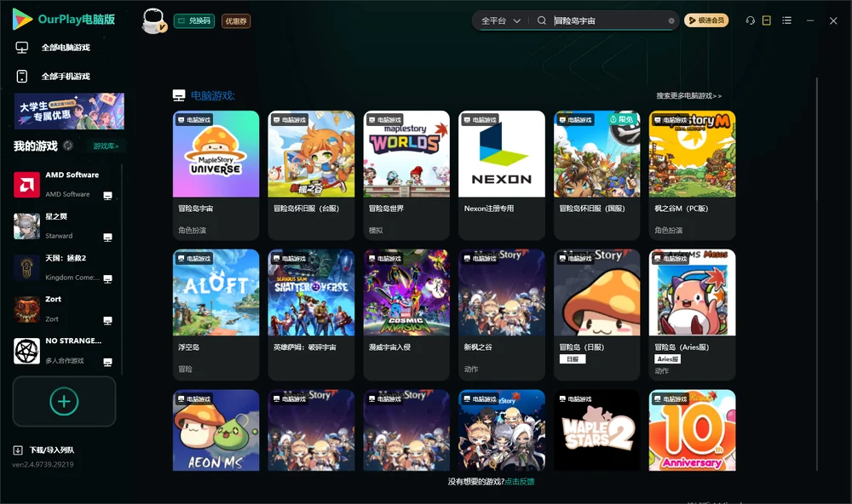The width and height of the screenshot is (852, 504).
Task: Click the PC badge icon on 多人合作游戏 row
Action: pos(107,363)
